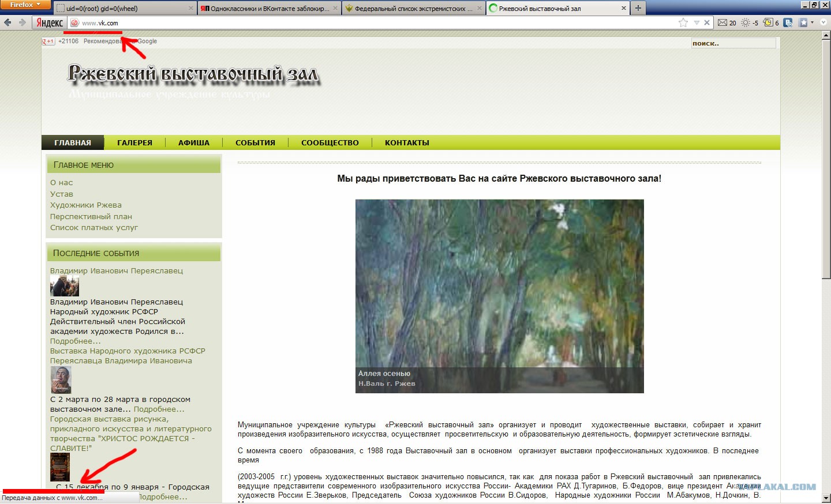Close the uid=0(root) gid=0(wheel) tab
Screen dimensions: 831x504
tap(191, 9)
